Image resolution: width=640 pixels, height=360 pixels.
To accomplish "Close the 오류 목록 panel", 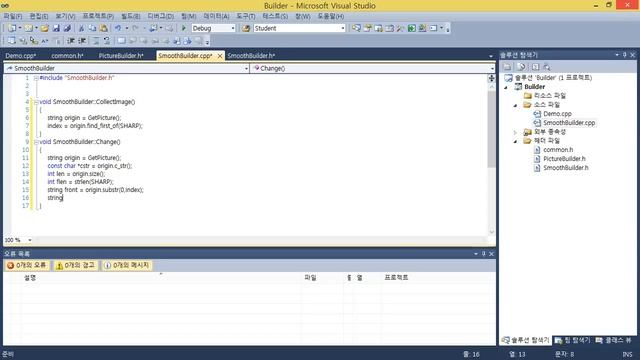I will tap(491, 254).
